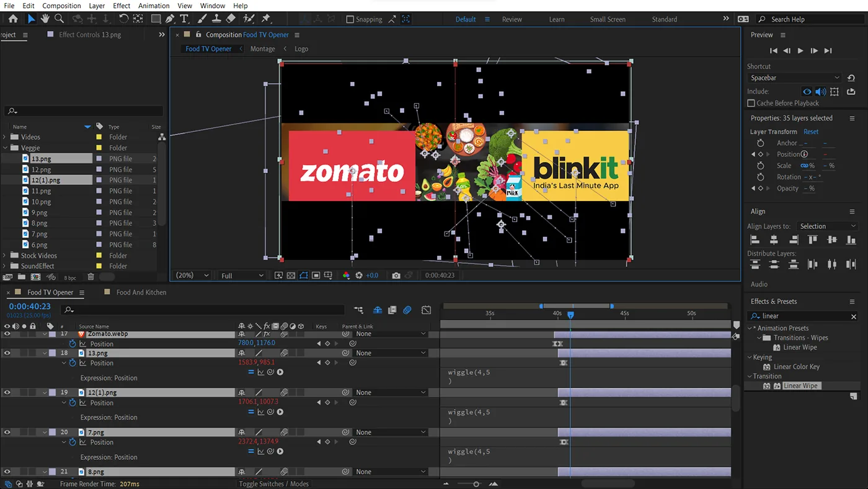868x489 pixels.
Task: Click the channel color icon in viewer
Action: tap(346, 276)
